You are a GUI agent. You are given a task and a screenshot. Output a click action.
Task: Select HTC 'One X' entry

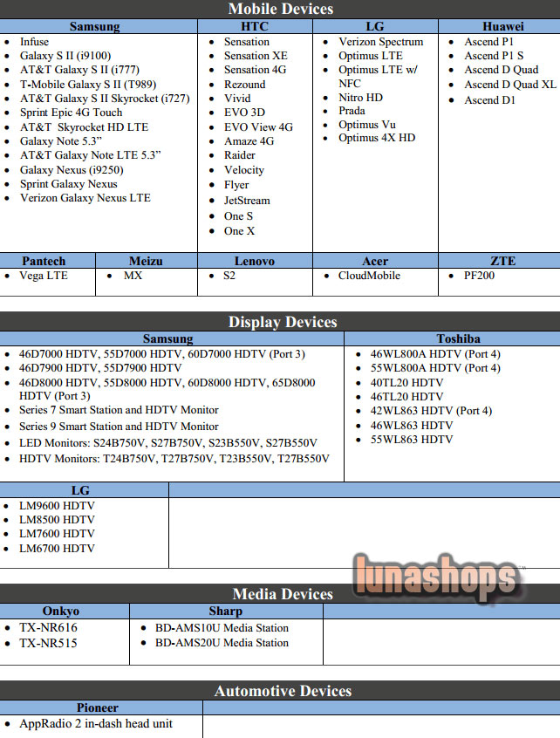(239, 231)
